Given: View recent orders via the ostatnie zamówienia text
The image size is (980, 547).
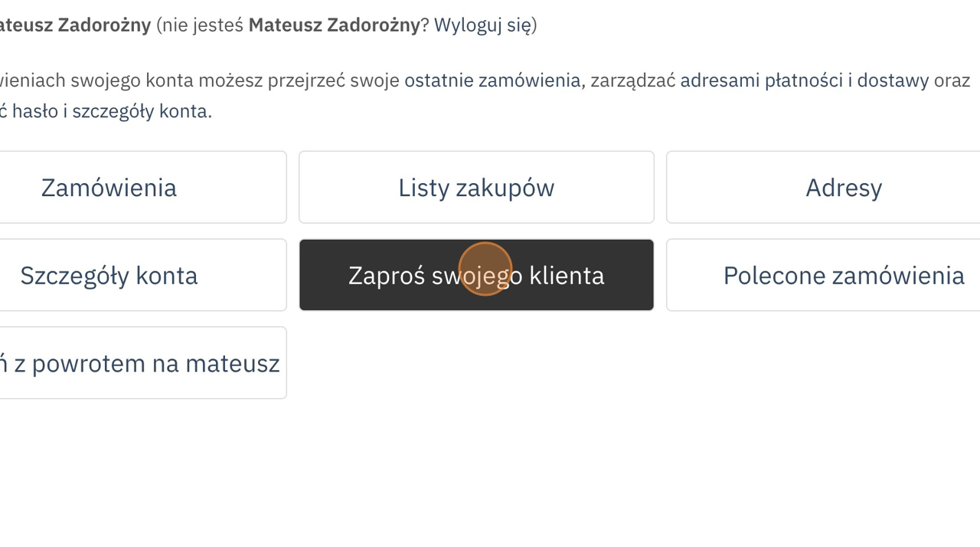Looking at the screenshot, I should [x=492, y=80].
